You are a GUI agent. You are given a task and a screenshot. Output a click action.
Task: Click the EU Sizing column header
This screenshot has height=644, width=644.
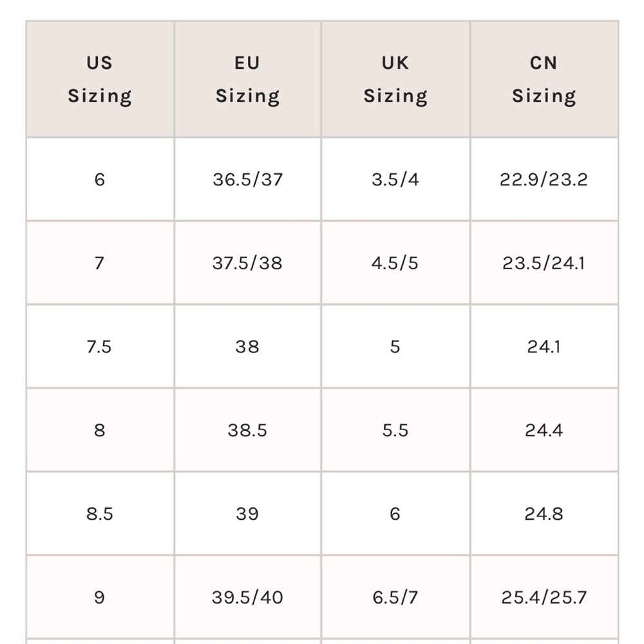[248, 79]
